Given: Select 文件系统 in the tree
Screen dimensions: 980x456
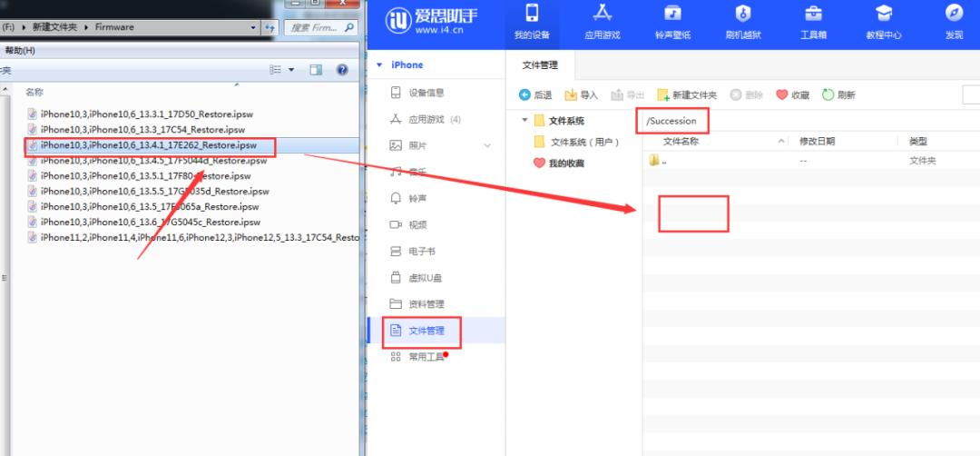Looking at the screenshot, I should pyautogui.click(x=566, y=122).
